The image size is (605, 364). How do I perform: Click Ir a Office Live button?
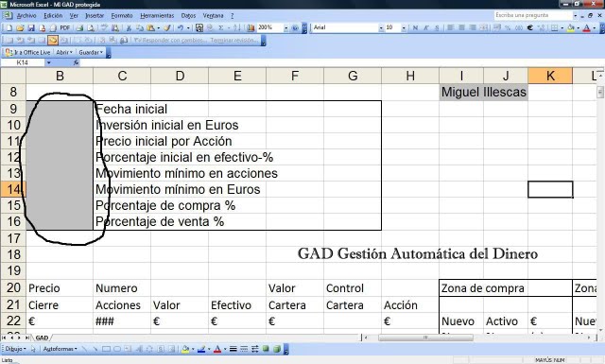[28, 52]
